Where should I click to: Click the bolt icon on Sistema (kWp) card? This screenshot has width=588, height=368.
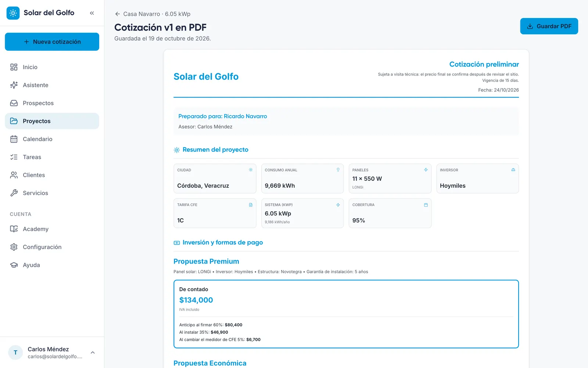click(338, 205)
